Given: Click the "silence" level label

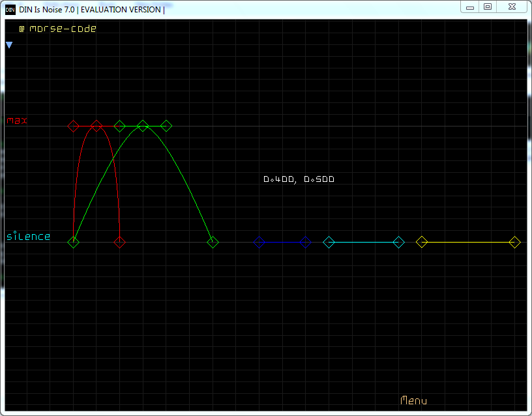Looking at the screenshot, I should click(x=28, y=236).
